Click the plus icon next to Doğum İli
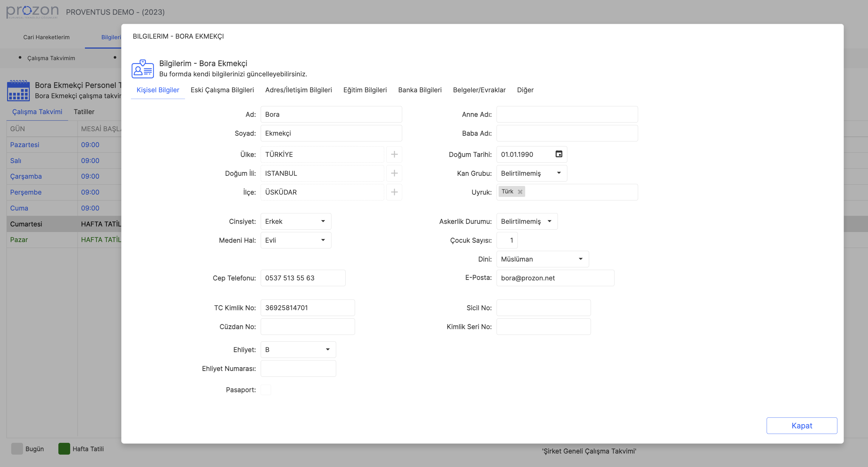 (394, 173)
